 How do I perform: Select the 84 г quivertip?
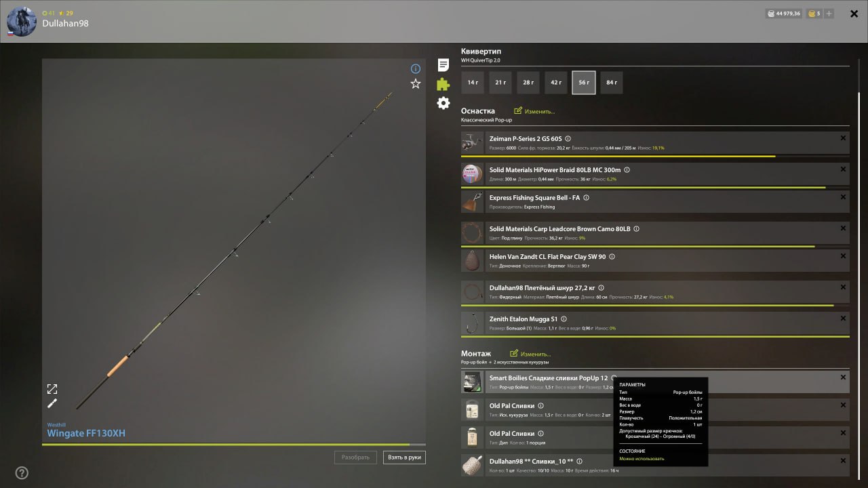612,83
